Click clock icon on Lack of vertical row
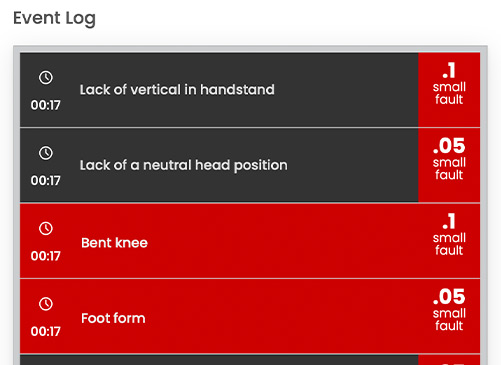This screenshot has width=501, height=365. [46, 78]
